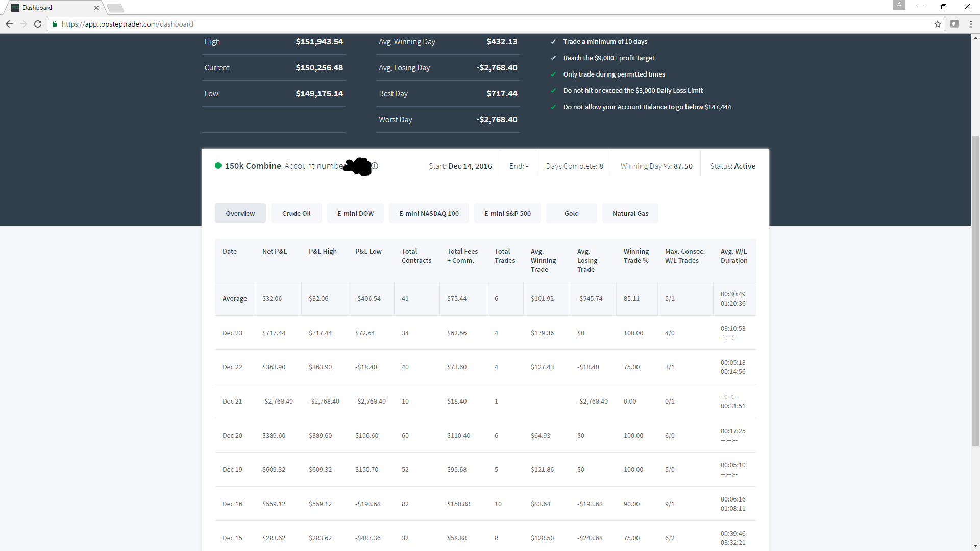Open a new browser tab
This screenshot has height=551, width=980.
click(115, 8)
